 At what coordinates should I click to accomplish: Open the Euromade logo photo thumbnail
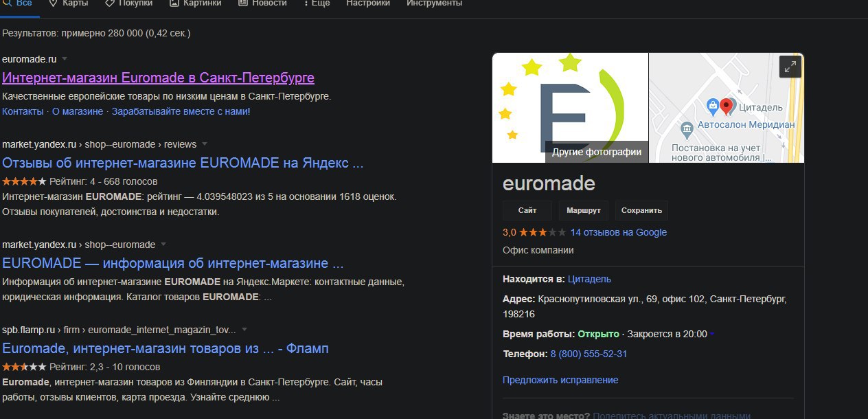[x=570, y=107]
